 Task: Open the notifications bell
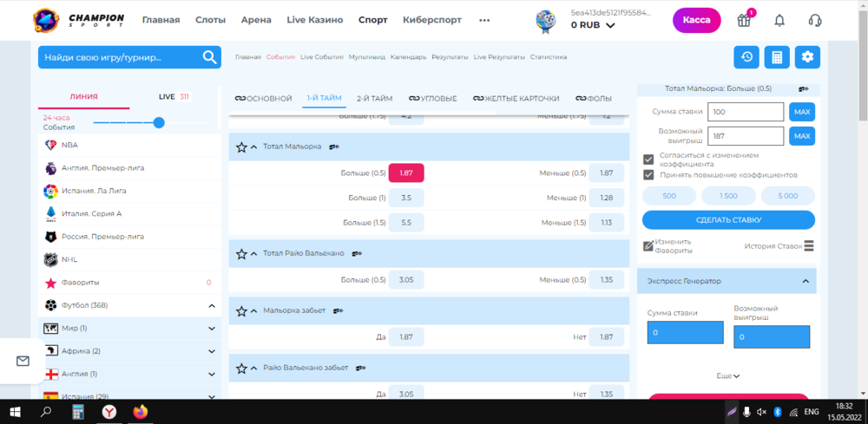pos(779,21)
